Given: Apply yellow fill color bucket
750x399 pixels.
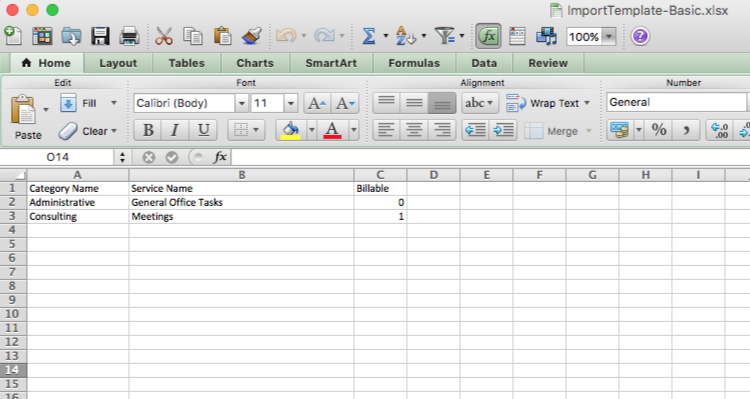Looking at the screenshot, I should tap(291, 130).
